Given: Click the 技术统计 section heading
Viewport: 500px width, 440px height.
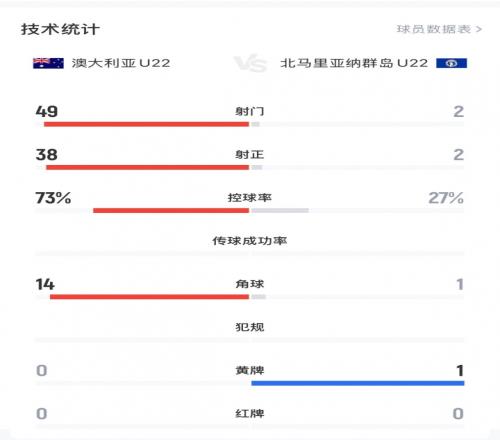Looking at the screenshot, I should tap(60, 29).
